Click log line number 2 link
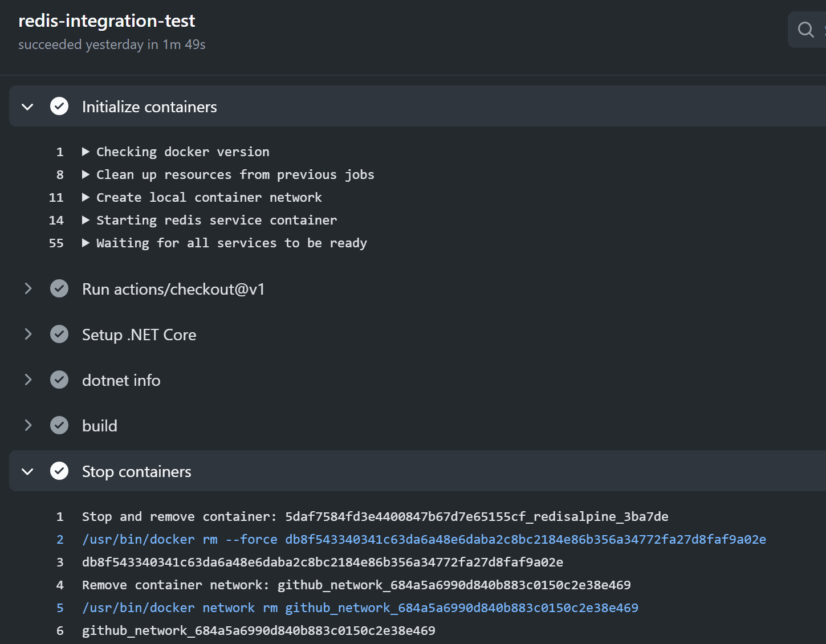826x644 pixels. pos(60,540)
